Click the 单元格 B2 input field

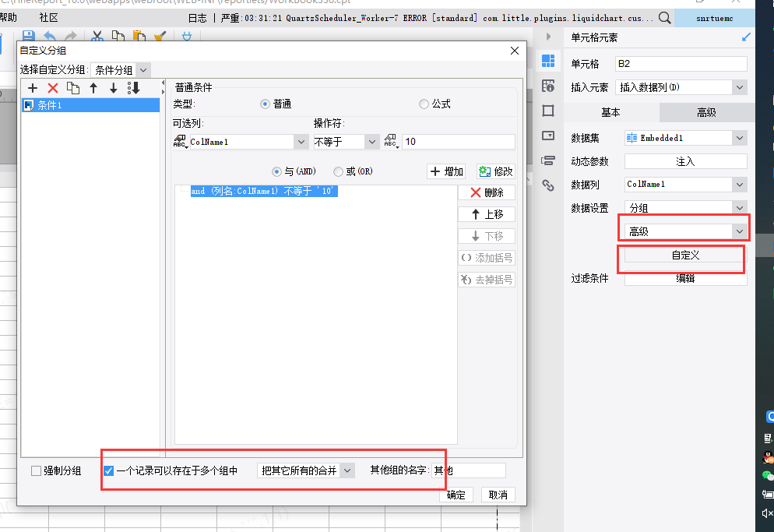[x=681, y=64]
